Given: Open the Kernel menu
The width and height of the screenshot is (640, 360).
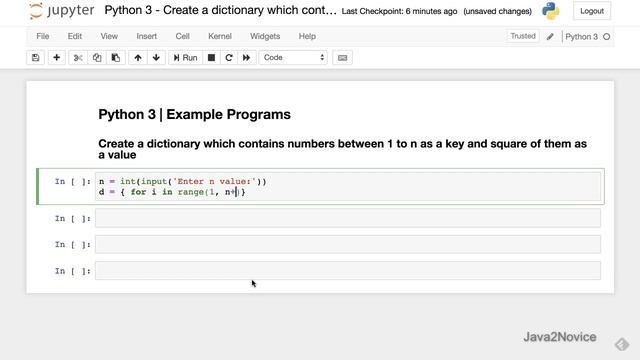Looking at the screenshot, I should 220,36.
